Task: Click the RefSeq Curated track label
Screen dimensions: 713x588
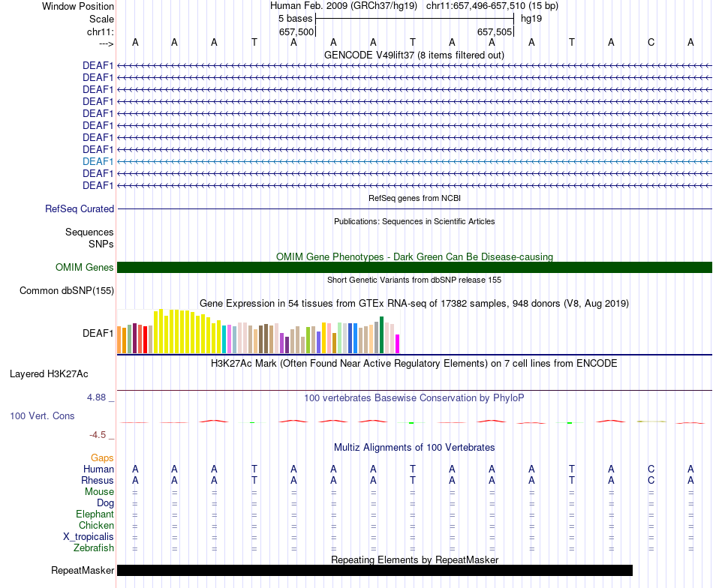Action: tap(80, 208)
